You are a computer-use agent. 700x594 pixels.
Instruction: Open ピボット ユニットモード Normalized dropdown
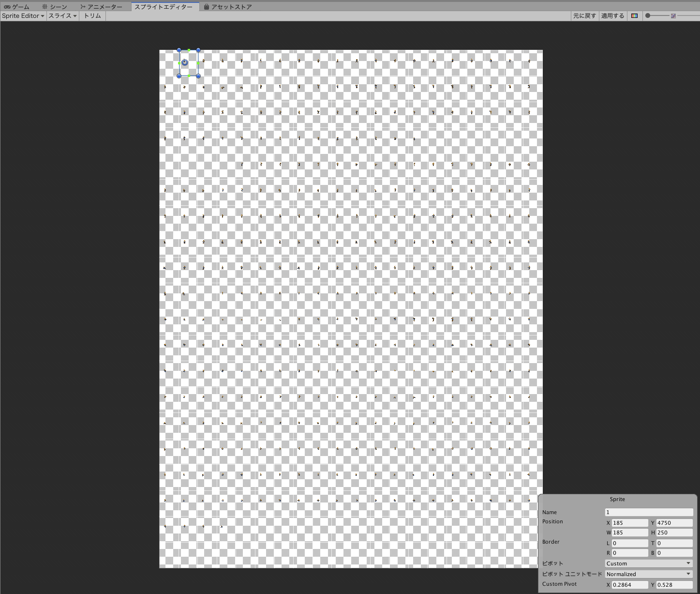click(x=649, y=574)
